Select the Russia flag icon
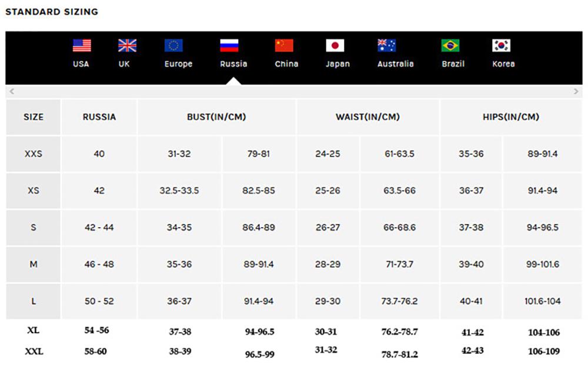Viewport: 588px width, 392px height. pos(229,45)
